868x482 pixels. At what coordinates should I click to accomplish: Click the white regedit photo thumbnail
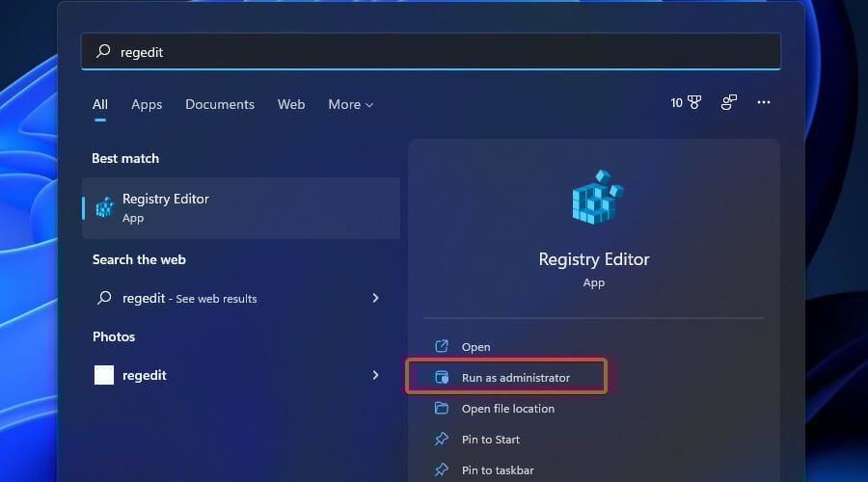point(104,375)
